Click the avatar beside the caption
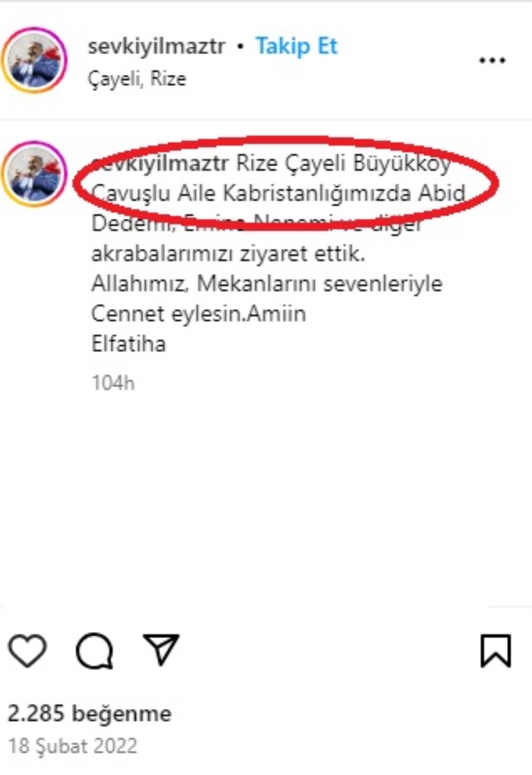Viewport: 532px width, 775px height. click(34, 174)
